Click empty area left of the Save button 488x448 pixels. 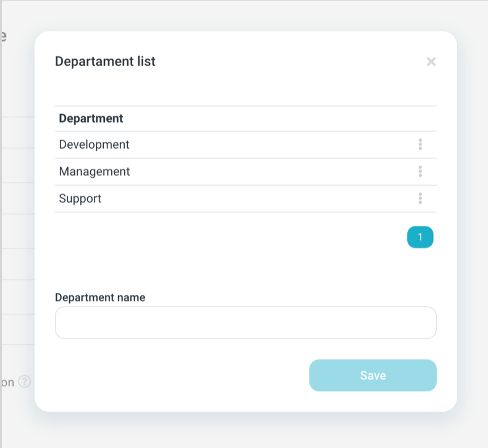[179, 375]
